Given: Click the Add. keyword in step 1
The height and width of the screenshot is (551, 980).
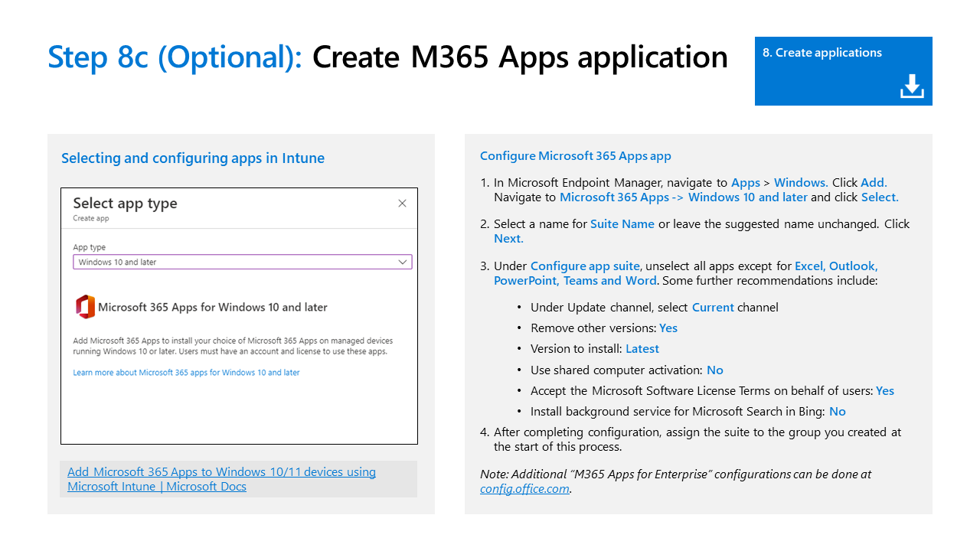Looking at the screenshot, I should click(874, 183).
